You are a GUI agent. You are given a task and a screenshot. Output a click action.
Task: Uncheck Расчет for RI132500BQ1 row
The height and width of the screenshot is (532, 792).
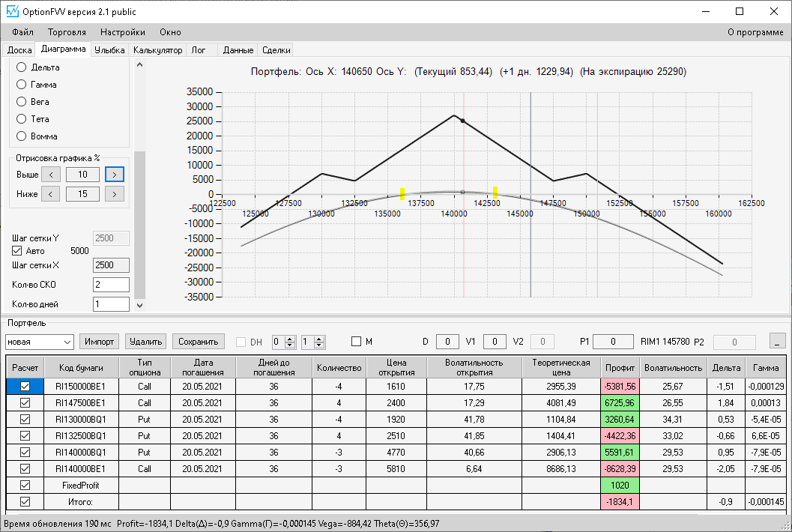[25, 435]
